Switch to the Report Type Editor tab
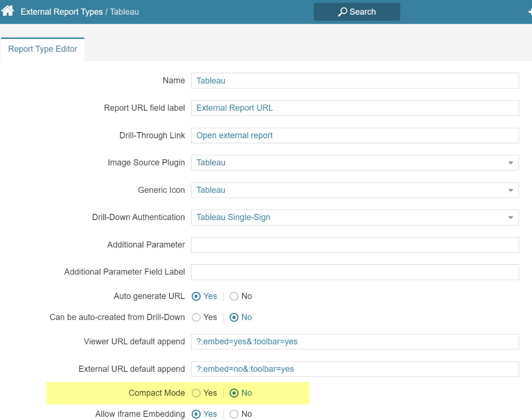532x420 pixels. pos(42,49)
